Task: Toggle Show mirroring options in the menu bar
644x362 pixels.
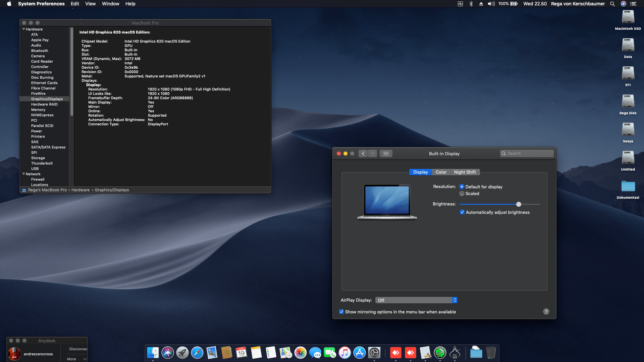Action: click(x=341, y=312)
